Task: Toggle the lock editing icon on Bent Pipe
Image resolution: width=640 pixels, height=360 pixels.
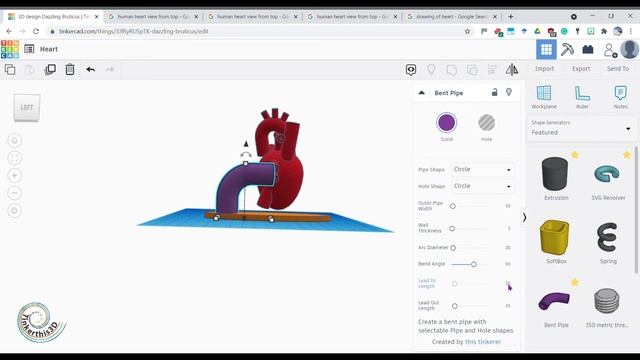Action: [x=495, y=92]
